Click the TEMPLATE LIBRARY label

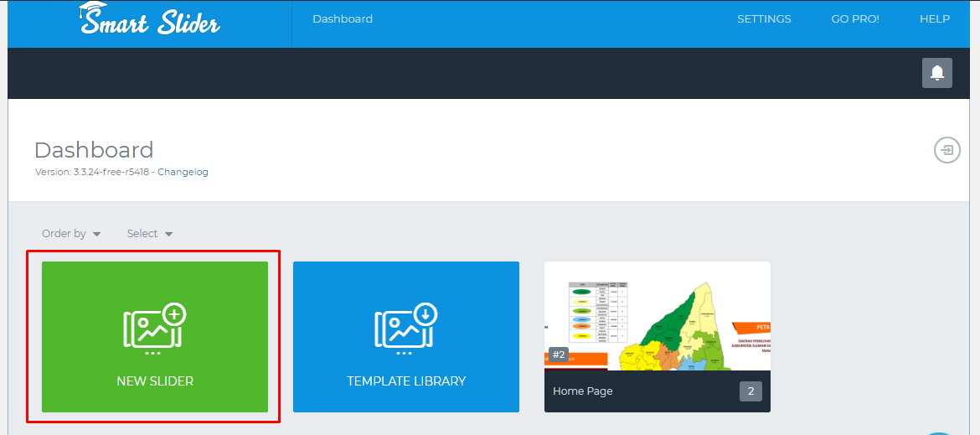click(406, 381)
